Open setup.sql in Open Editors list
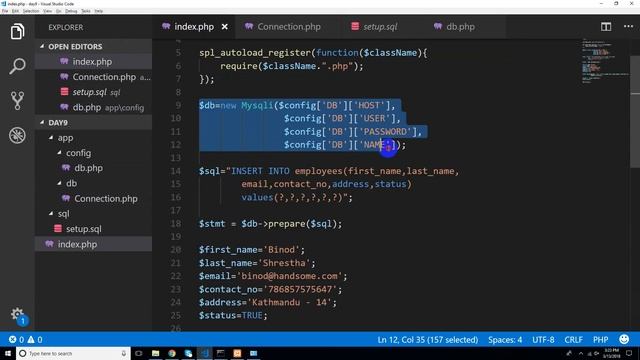 point(93,92)
